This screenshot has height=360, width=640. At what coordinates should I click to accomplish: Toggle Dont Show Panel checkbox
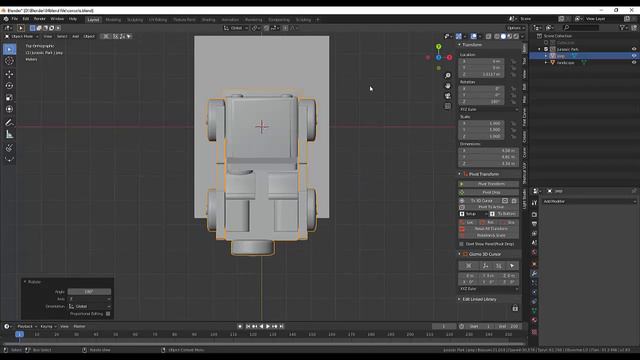pyautogui.click(x=462, y=244)
